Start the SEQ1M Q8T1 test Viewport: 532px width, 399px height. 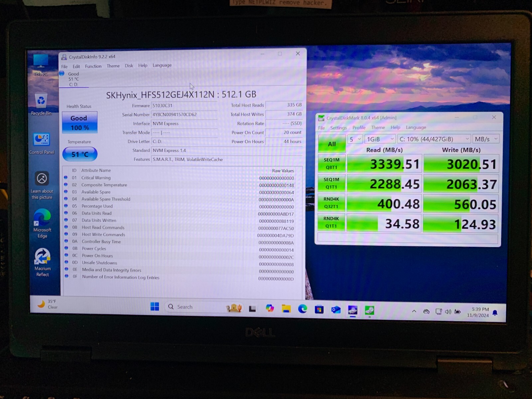(332, 164)
